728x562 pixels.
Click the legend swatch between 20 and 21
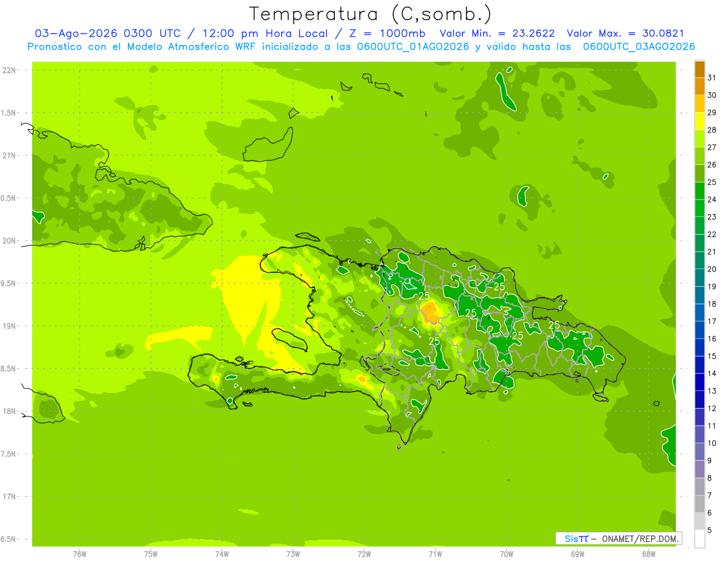coord(699,261)
